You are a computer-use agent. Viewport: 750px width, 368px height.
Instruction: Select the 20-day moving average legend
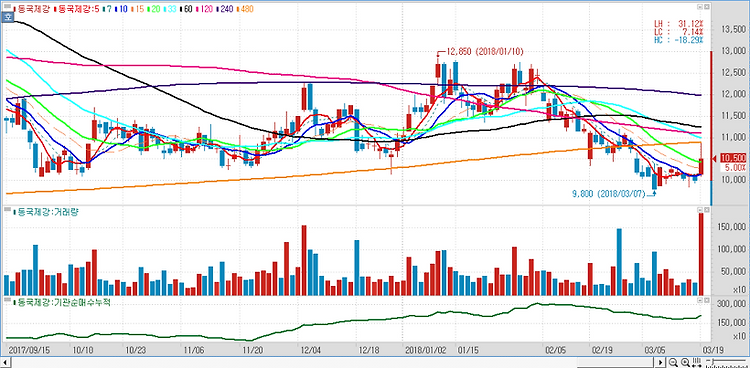click(x=154, y=9)
